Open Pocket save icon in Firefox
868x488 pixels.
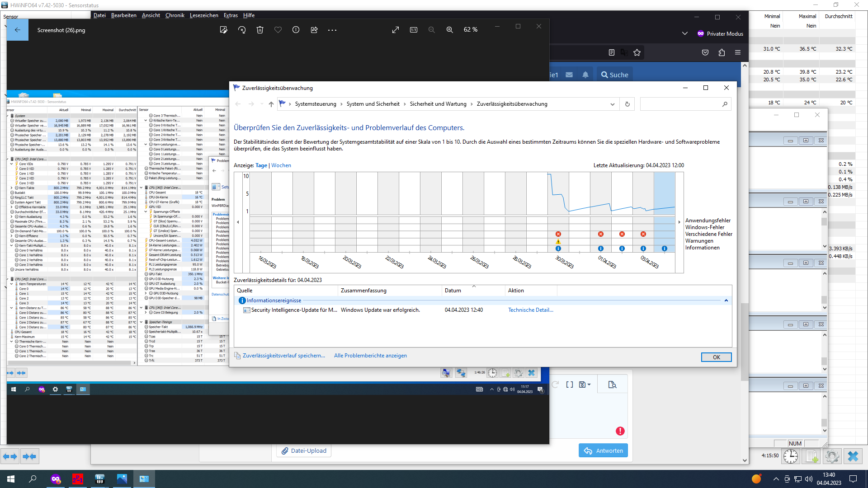pyautogui.click(x=705, y=52)
